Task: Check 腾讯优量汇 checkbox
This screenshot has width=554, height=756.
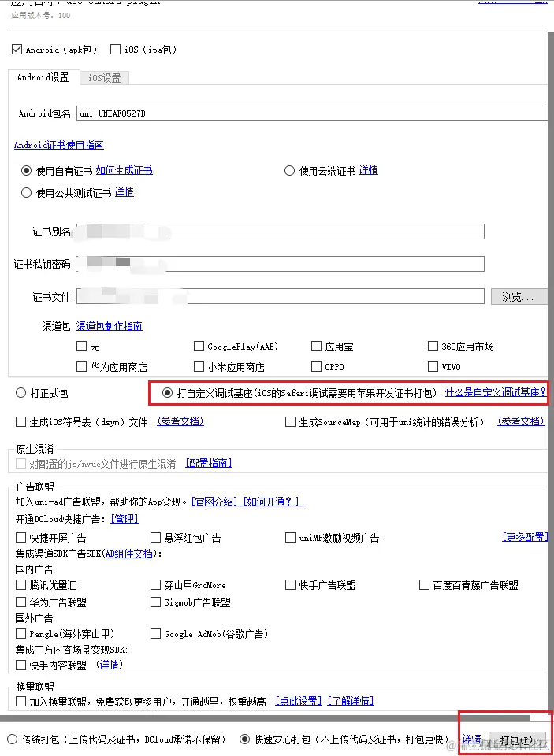Action: (20, 585)
